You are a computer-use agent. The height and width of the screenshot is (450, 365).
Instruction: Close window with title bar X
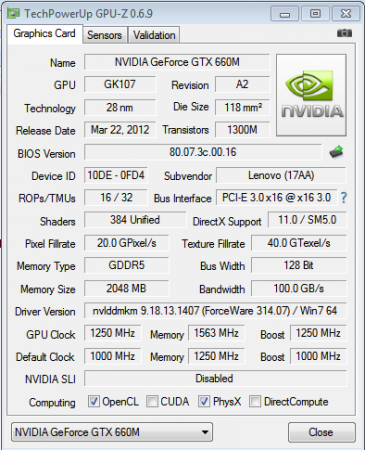pyautogui.click(x=346, y=14)
